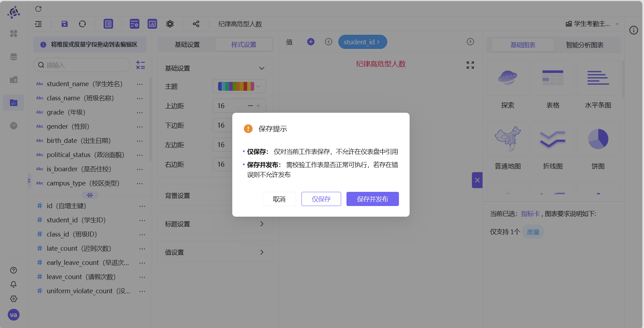
Task: Open the notifications bell icon
Action: (13, 284)
